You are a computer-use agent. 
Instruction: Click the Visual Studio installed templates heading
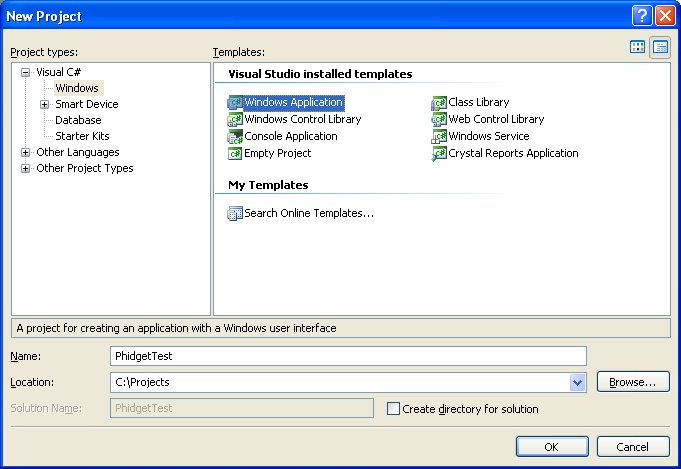pos(320,74)
